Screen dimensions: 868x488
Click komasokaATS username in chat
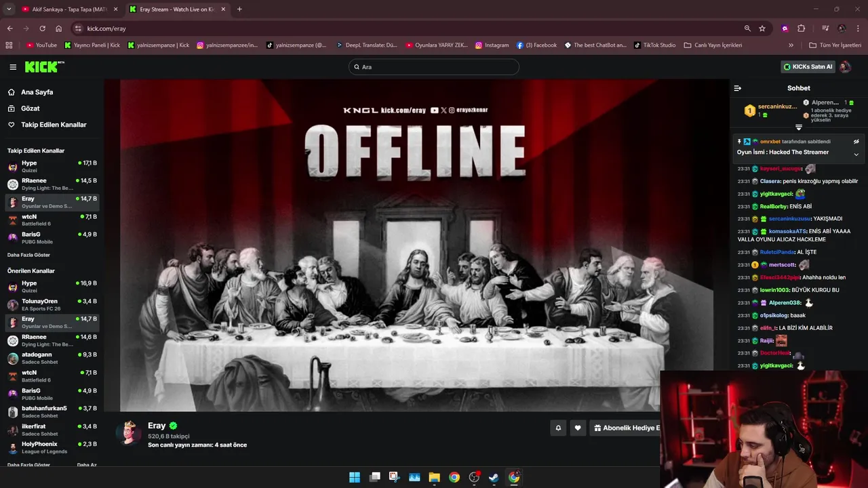point(787,231)
